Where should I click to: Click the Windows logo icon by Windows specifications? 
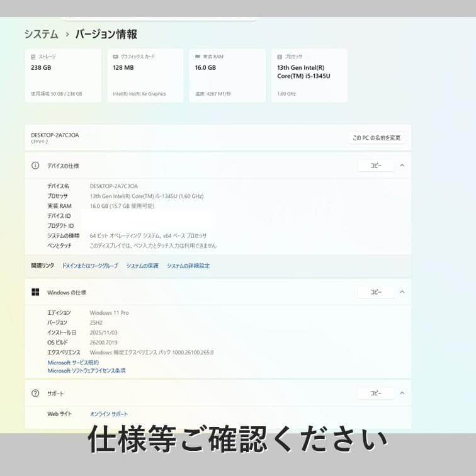(x=35, y=292)
